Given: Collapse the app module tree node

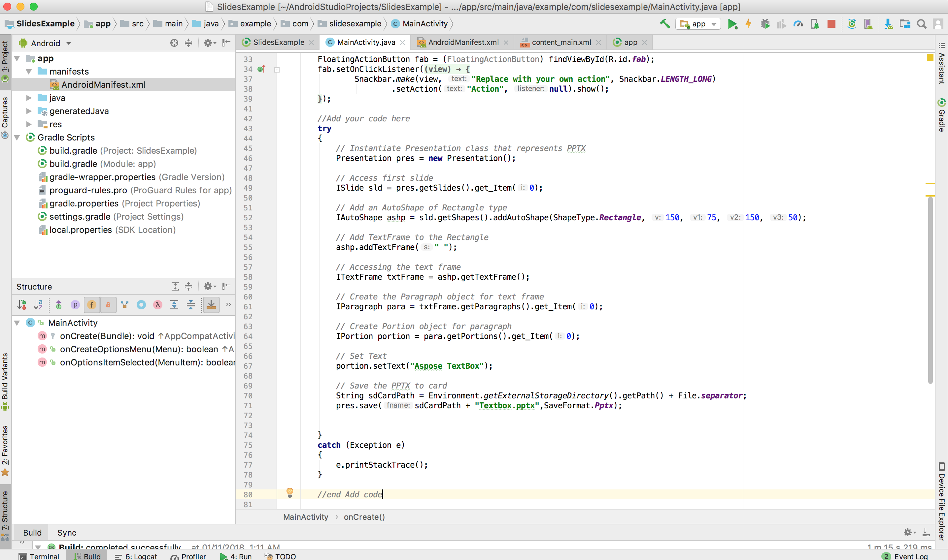Looking at the screenshot, I should click(x=17, y=58).
